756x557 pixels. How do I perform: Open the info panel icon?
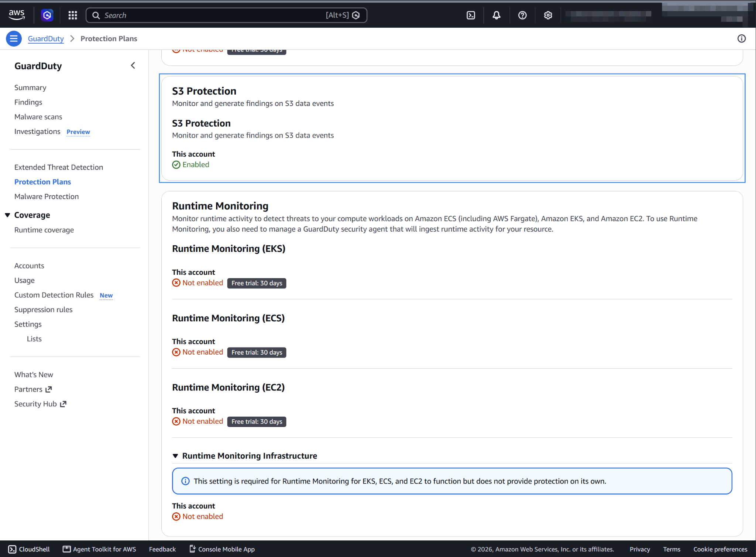[x=742, y=38]
